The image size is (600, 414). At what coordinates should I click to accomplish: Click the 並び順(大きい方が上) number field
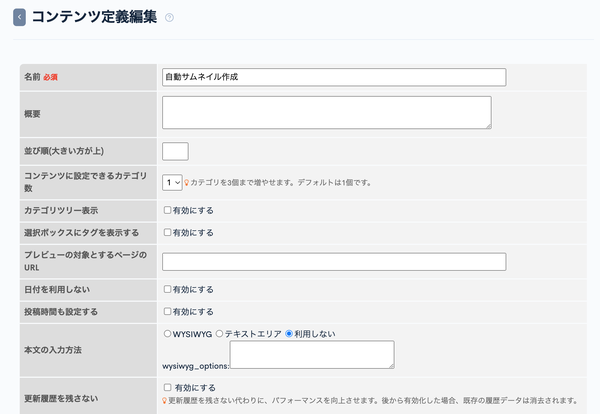point(175,151)
